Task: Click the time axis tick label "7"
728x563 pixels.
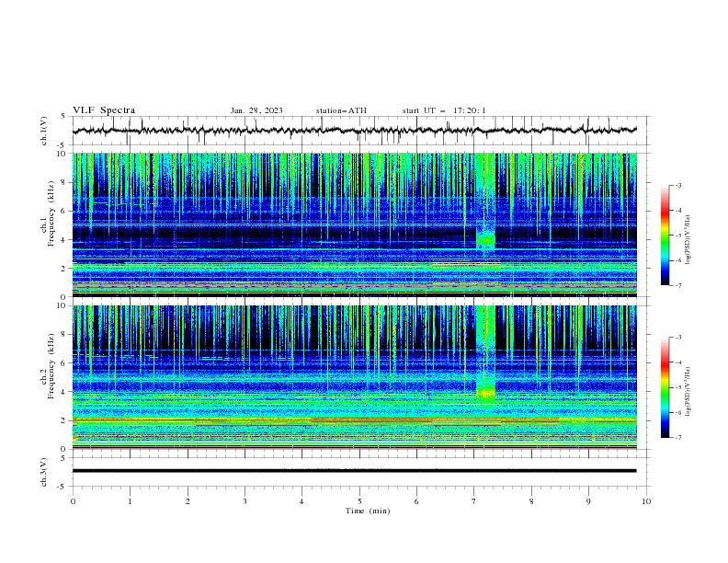Action: [x=474, y=501]
